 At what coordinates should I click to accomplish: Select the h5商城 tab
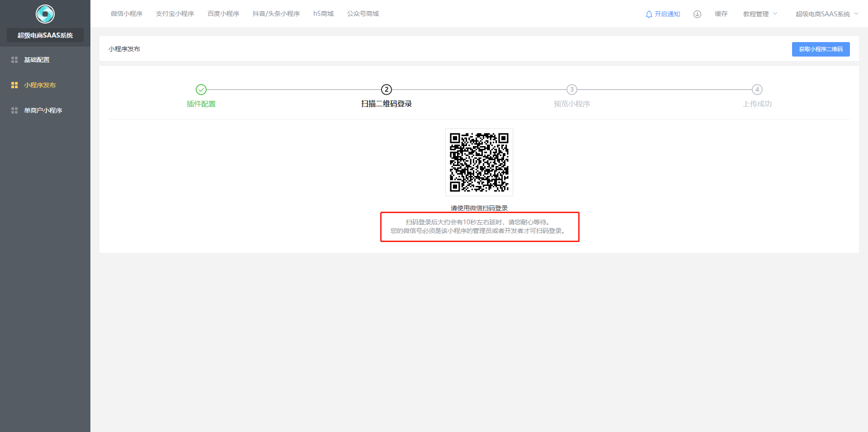(323, 14)
